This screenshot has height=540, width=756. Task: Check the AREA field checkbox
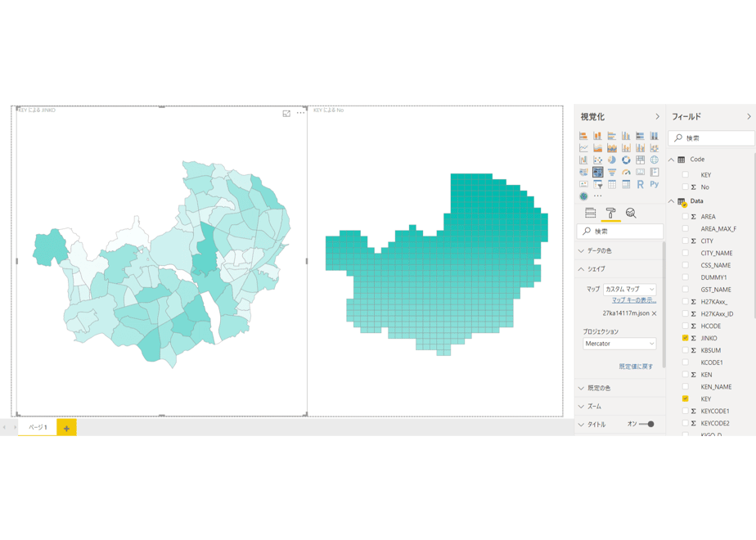685,217
